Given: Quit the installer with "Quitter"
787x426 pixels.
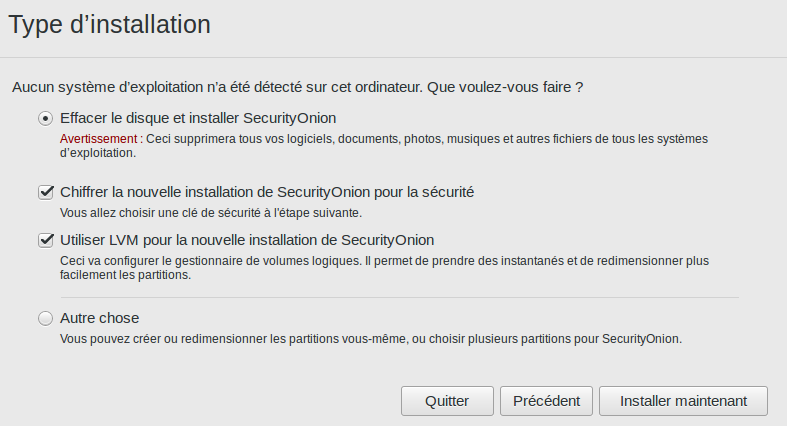Looking at the screenshot, I should click(447, 401).
